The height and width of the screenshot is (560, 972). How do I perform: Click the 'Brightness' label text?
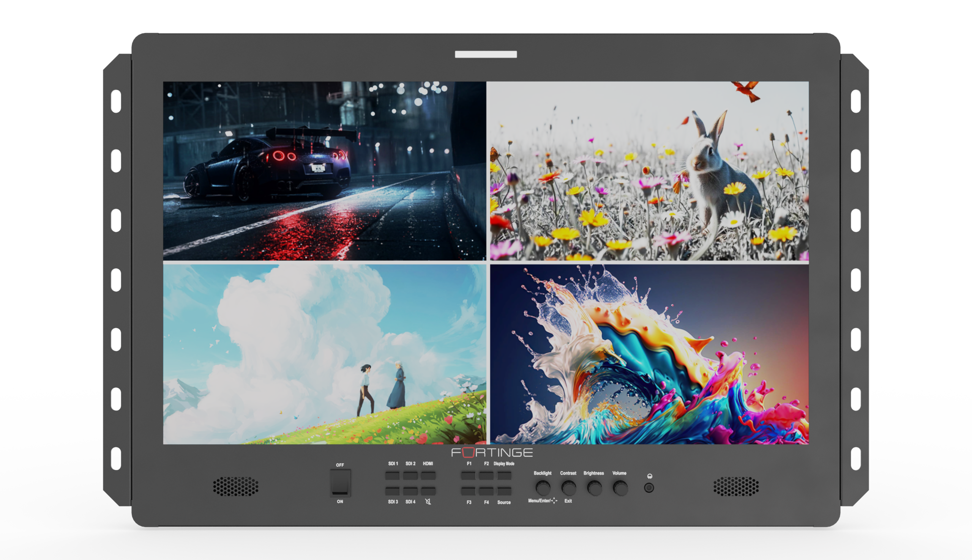[594, 473]
